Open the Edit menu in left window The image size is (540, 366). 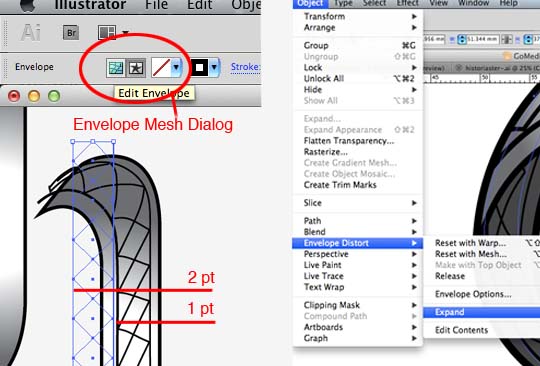point(200,5)
